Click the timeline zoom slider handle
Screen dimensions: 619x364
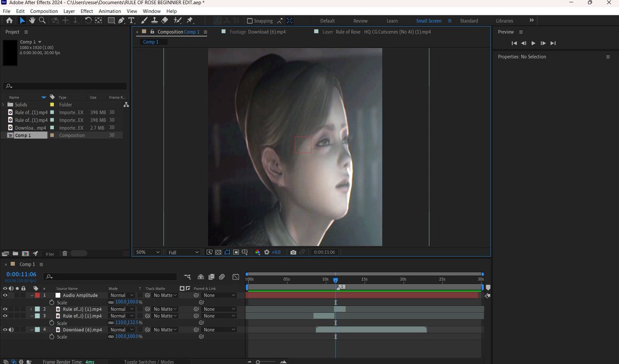tap(258, 362)
